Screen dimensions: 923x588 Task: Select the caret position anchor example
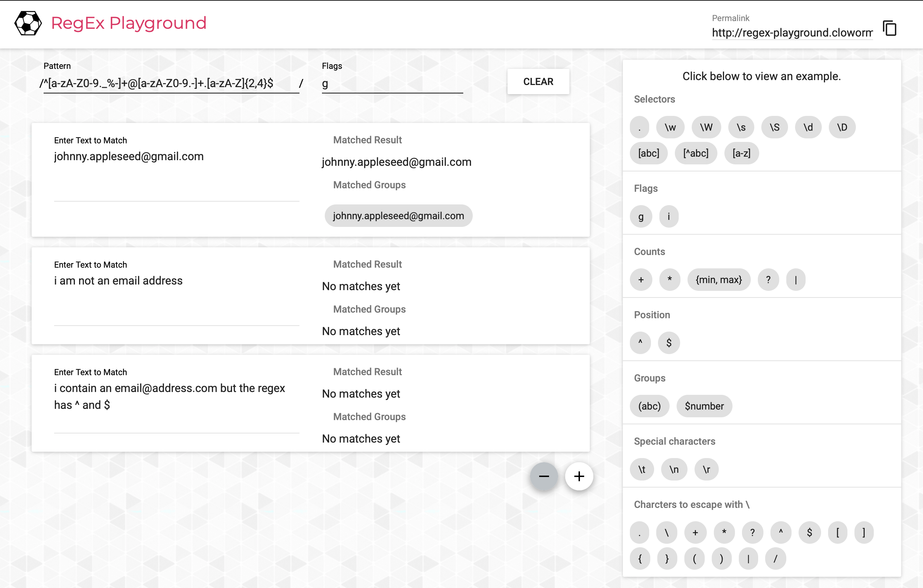click(640, 343)
